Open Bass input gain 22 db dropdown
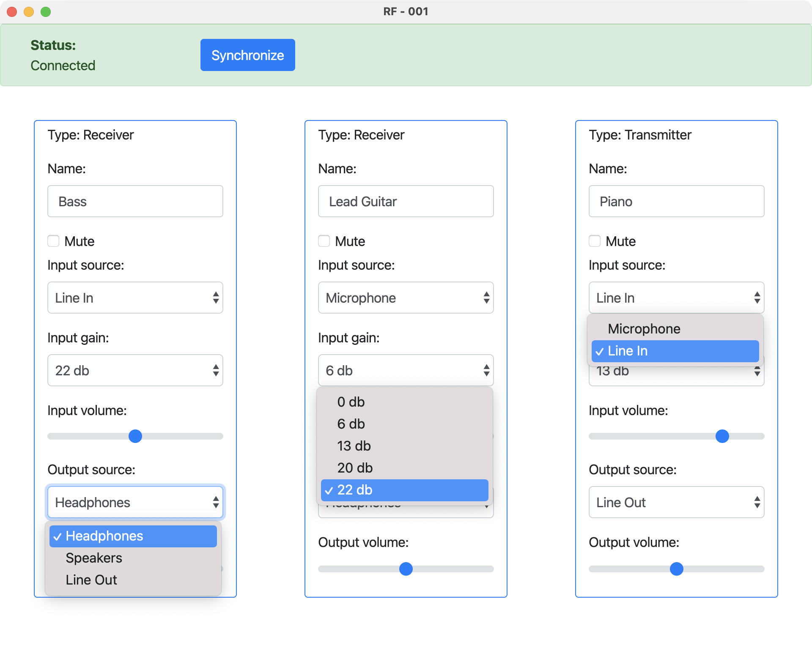The height and width of the screenshot is (645, 812). click(135, 370)
